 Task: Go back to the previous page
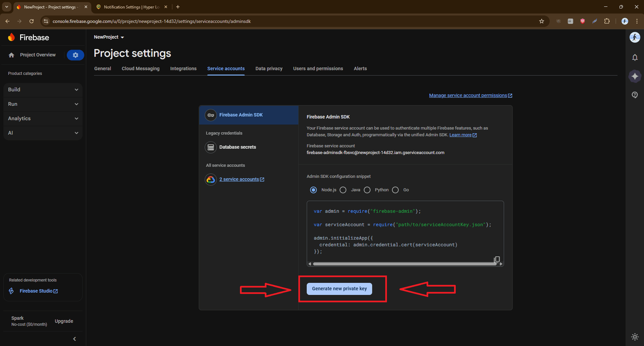pyautogui.click(x=8, y=21)
